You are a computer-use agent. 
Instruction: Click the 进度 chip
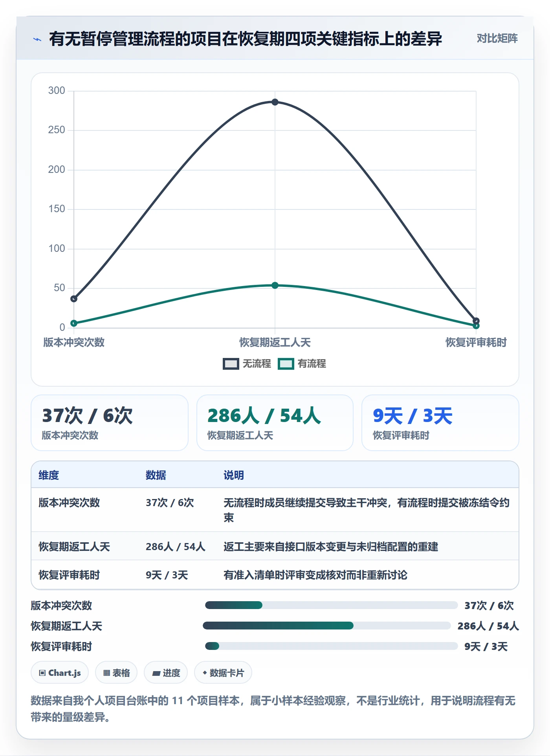[x=166, y=673]
